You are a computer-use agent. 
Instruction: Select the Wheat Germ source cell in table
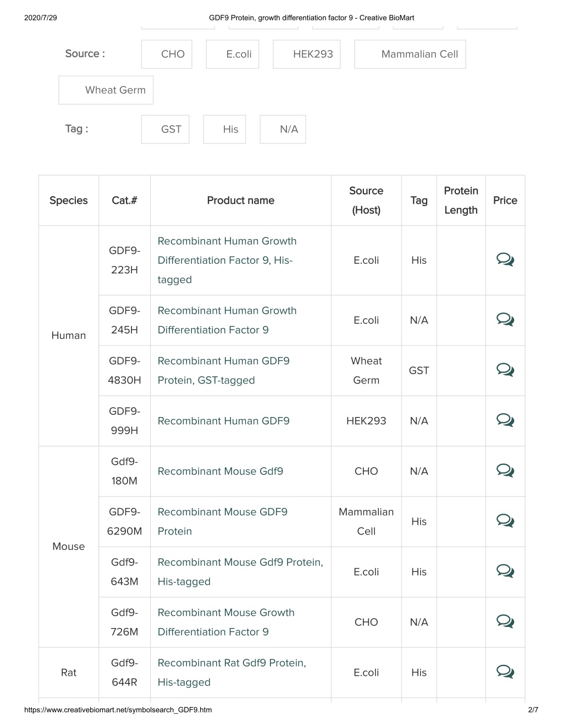pyautogui.click(x=366, y=370)
